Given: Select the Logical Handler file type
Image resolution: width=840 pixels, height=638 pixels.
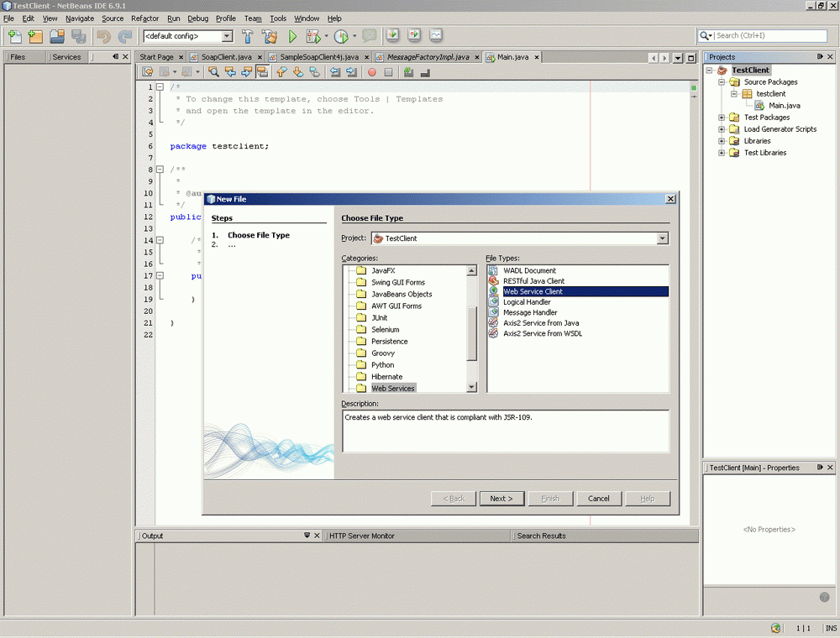Looking at the screenshot, I should click(527, 302).
